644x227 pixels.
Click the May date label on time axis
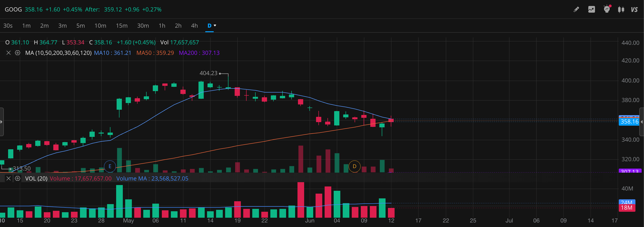tap(129, 221)
